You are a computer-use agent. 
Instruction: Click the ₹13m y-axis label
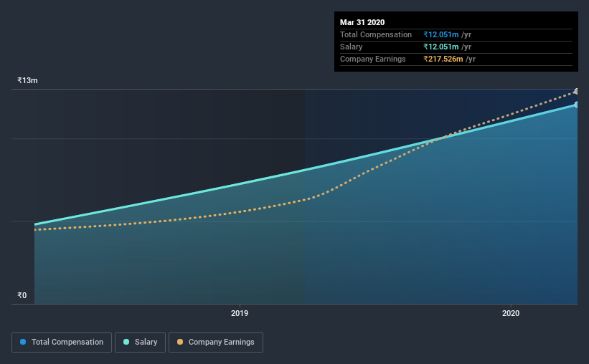coord(27,80)
